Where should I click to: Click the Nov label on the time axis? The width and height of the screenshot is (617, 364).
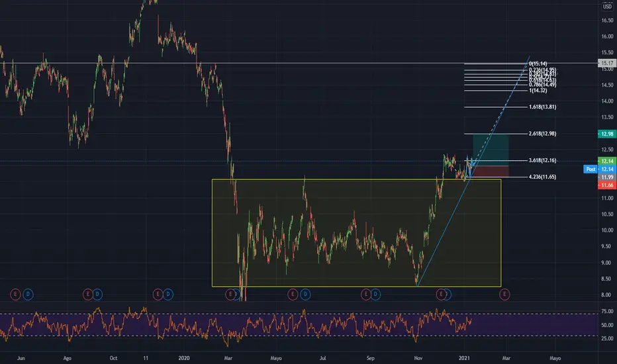point(418,358)
